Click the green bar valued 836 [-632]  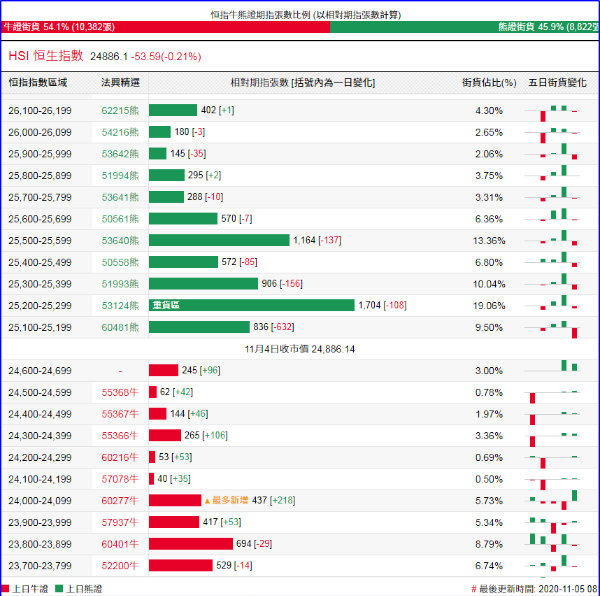199,327
